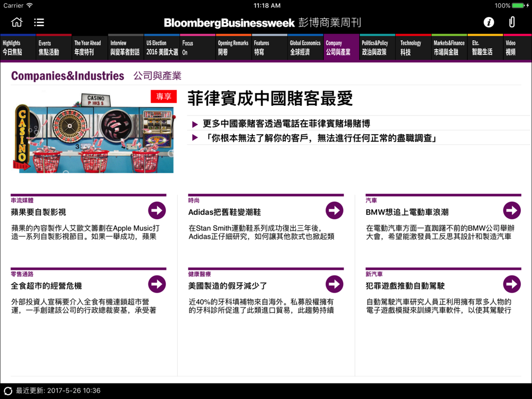The width and height of the screenshot is (532, 399).
Task: Open the article title 蘋果要自製影視
Action: click(x=38, y=212)
